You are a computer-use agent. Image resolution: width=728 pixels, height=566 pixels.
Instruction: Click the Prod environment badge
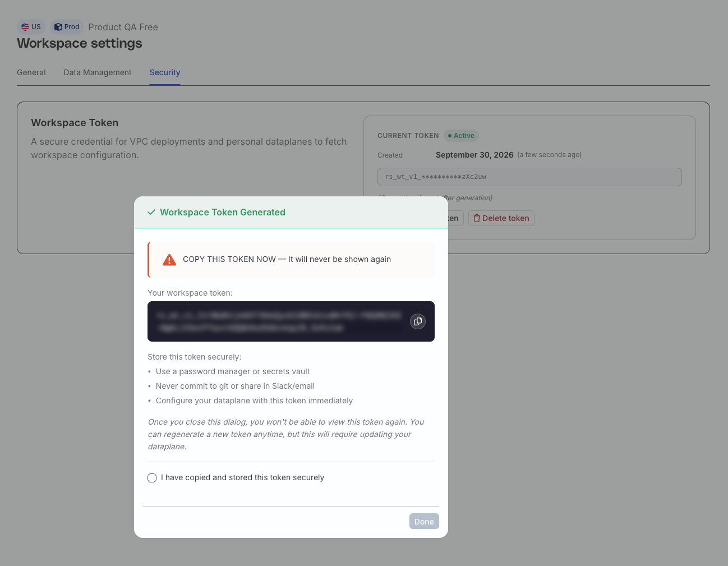pyautogui.click(x=67, y=27)
